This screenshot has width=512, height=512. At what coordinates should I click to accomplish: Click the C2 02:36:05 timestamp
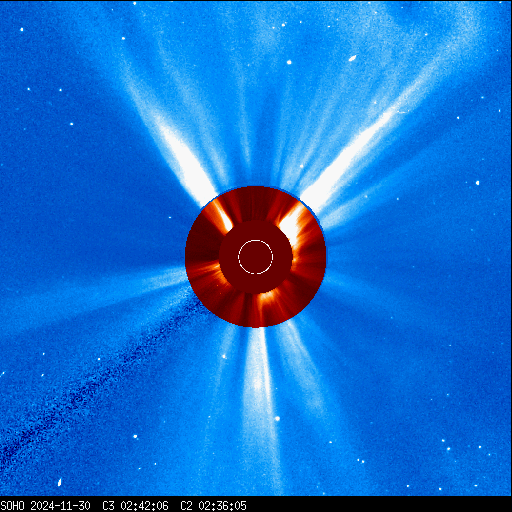[213, 506]
